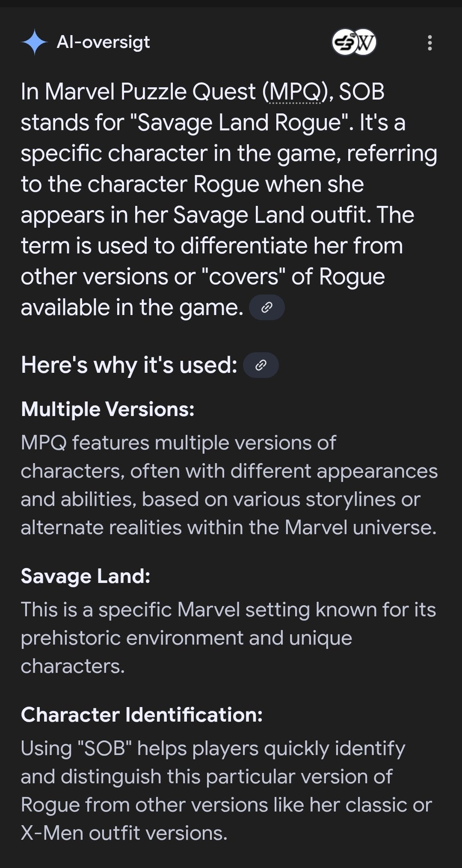The width and height of the screenshot is (462, 868).
Task: Tap the Multiple Versions heading
Action: (x=107, y=410)
